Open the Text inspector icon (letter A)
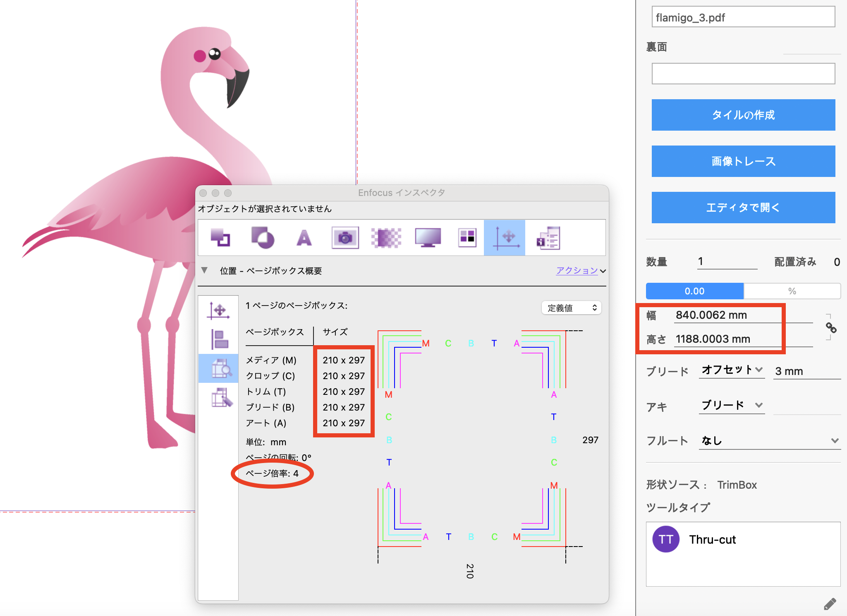Viewport: 847px width, 616px height. click(304, 238)
